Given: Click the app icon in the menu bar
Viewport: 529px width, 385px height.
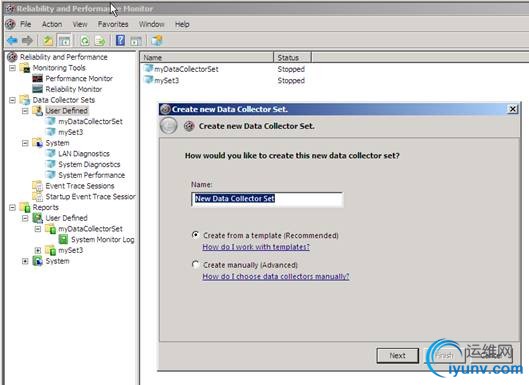Looking at the screenshot, I should click(x=10, y=24).
